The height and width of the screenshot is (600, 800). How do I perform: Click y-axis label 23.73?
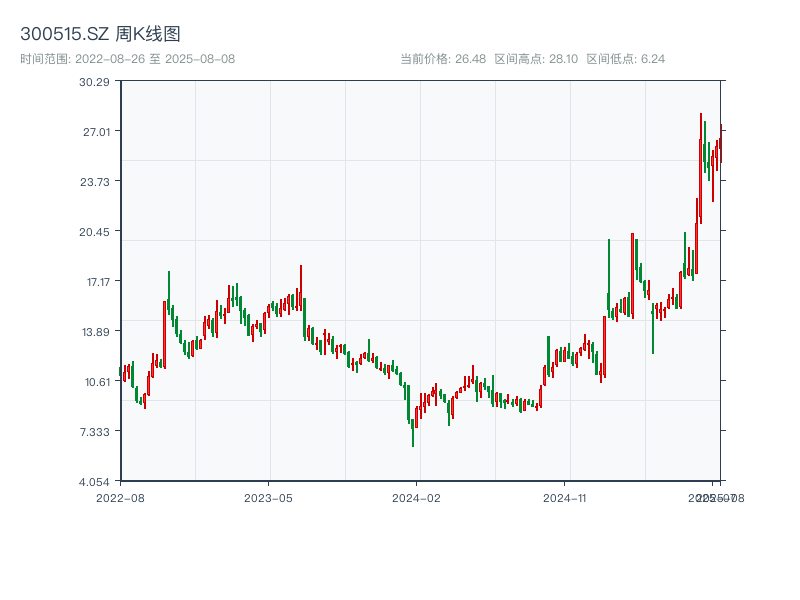coord(95,182)
